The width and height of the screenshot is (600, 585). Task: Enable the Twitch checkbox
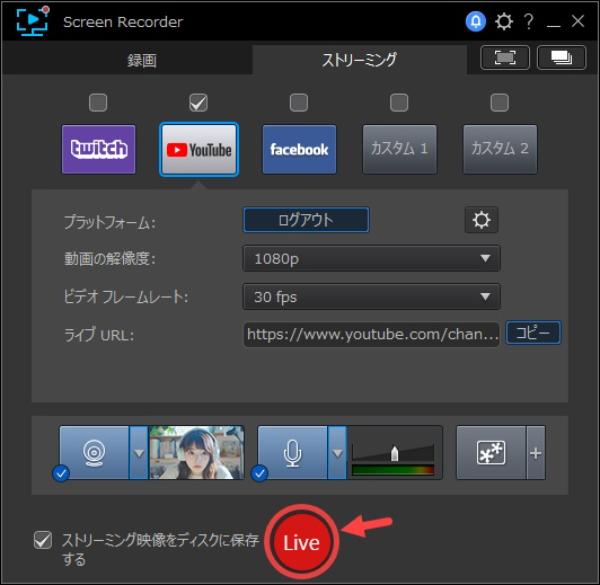click(98, 103)
